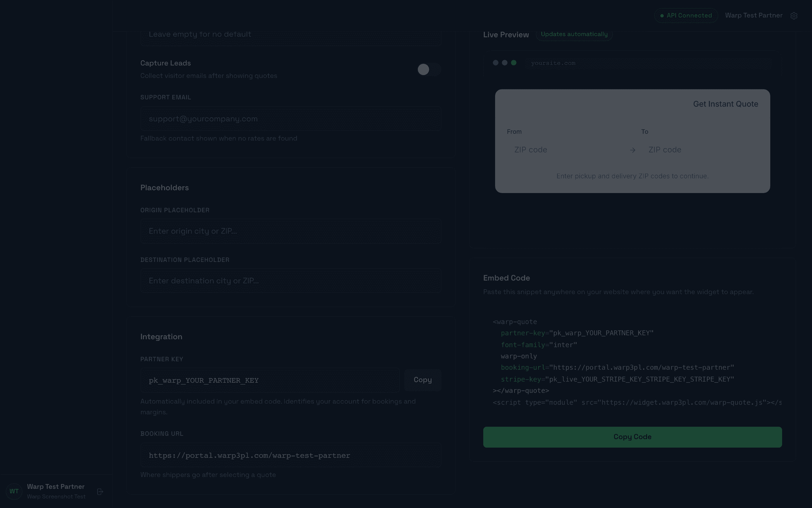Click the From ZIP code field in preview
The image size is (812, 508).
(x=565, y=150)
